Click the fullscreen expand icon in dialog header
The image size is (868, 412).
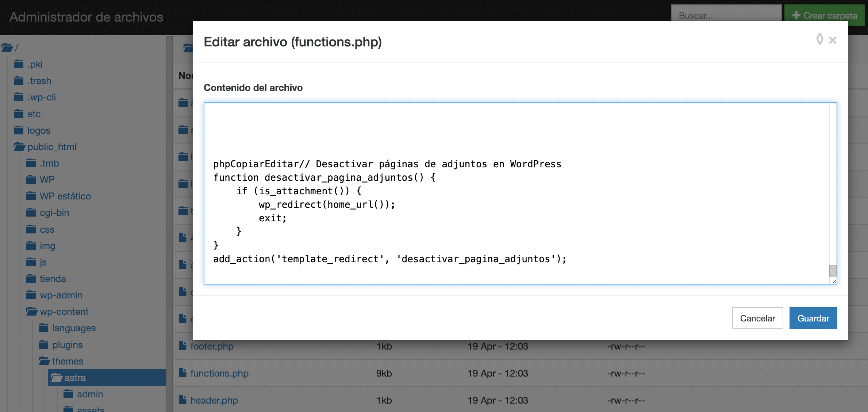pyautogui.click(x=819, y=39)
